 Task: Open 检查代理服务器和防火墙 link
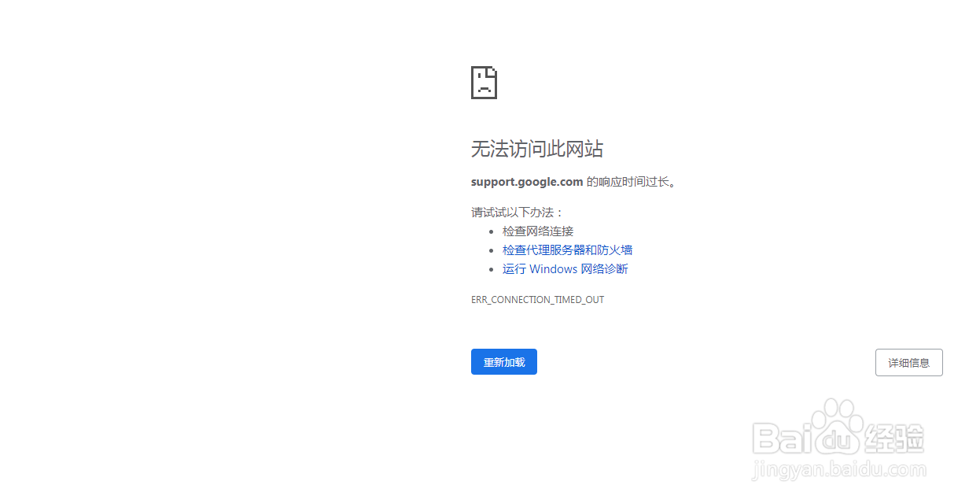point(567,250)
